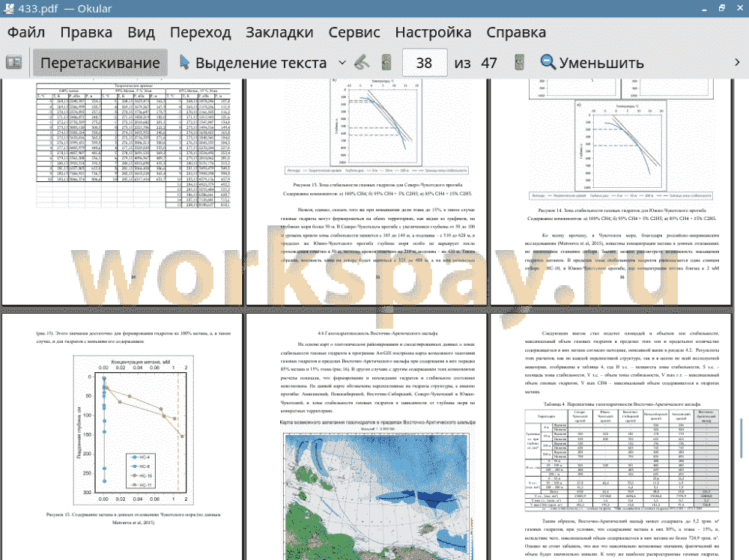Open the Справка menu
The image size is (749, 560).
516,32
